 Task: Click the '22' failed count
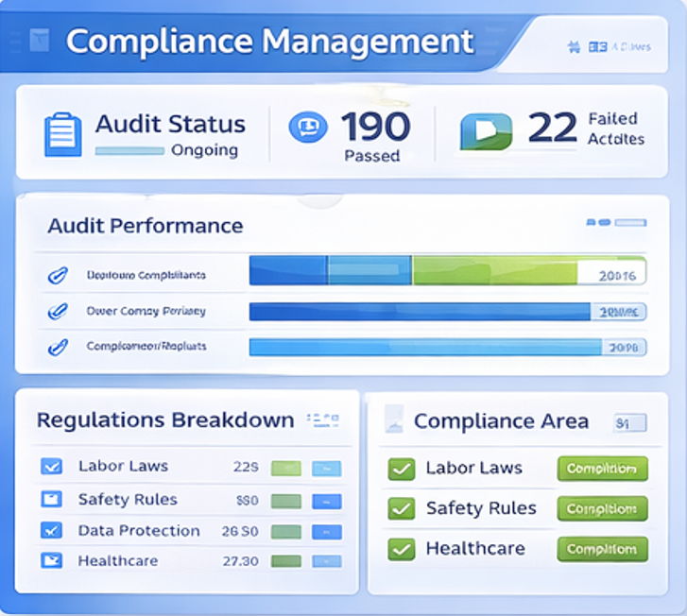tap(553, 128)
